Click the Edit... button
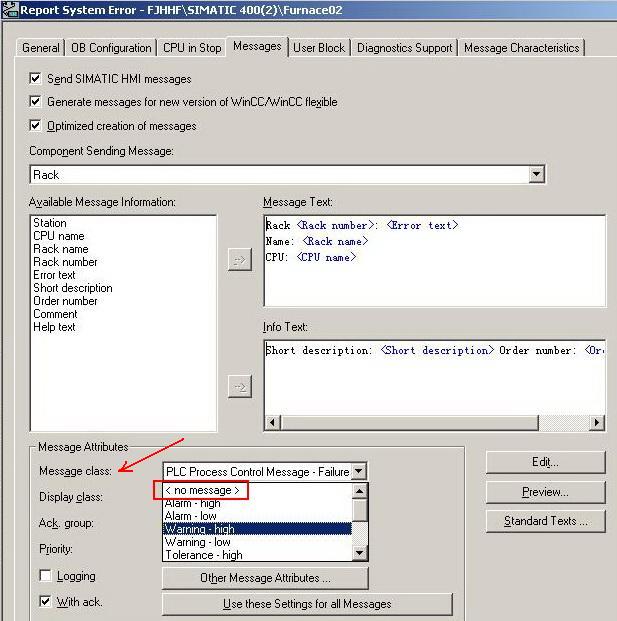Screen dimensions: 617x621 click(545, 462)
